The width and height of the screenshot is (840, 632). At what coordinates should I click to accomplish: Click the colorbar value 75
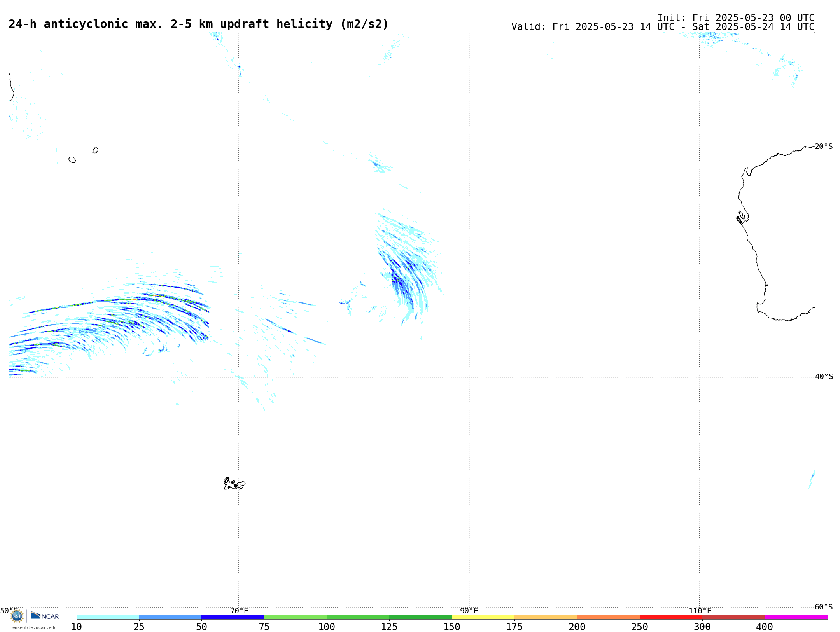(264, 627)
